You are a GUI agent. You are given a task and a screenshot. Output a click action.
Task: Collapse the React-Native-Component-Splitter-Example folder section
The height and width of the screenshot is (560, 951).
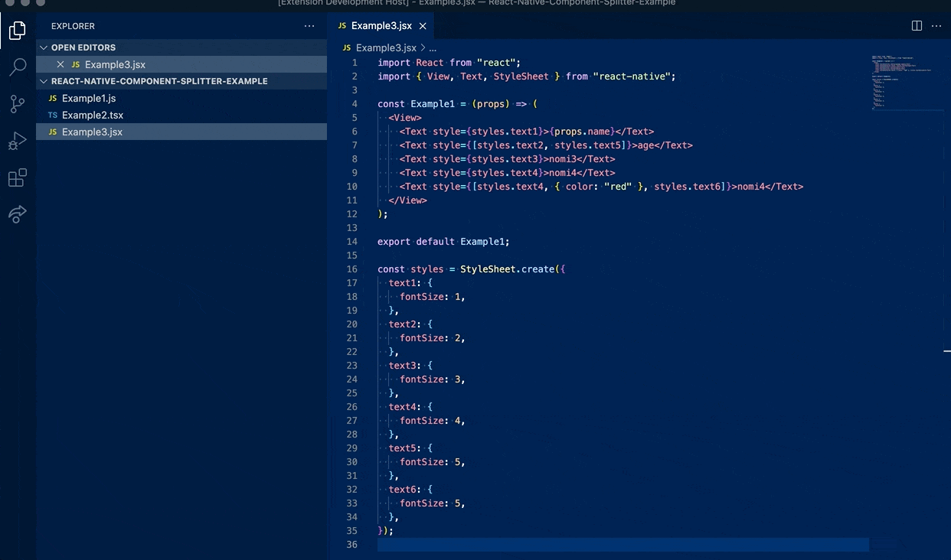pyautogui.click(x=44, y=81)
